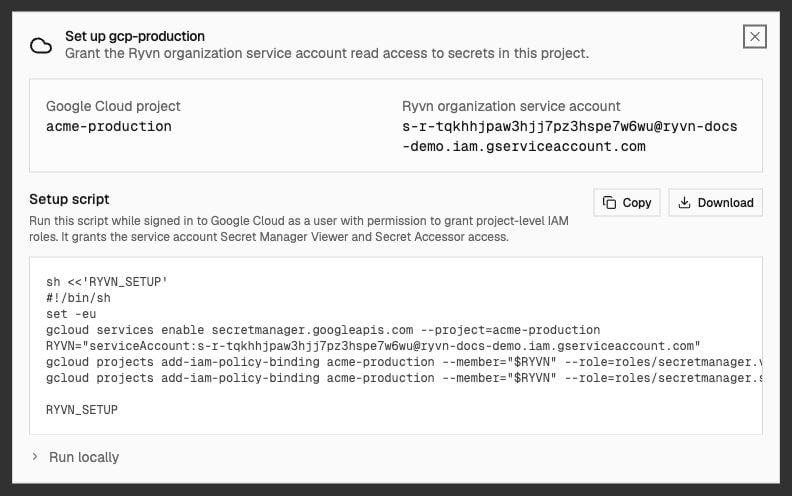
Task: Click the closing RYVN_SETUP script line
Action: click(x=82, y=410)
